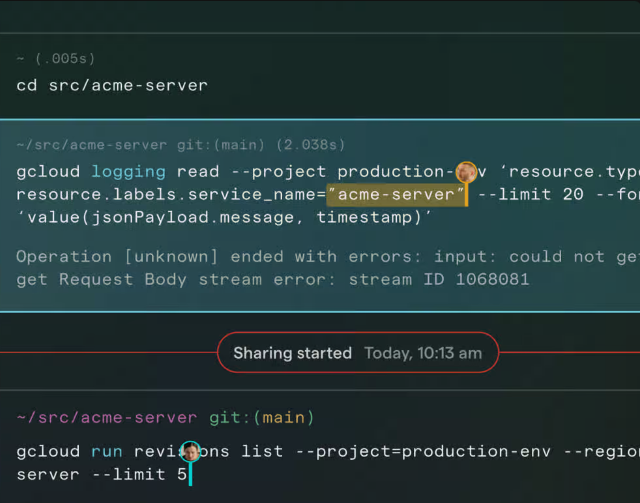
Task: Click the 'gcloud logging read' command line
Action: (x=328, y=172)
